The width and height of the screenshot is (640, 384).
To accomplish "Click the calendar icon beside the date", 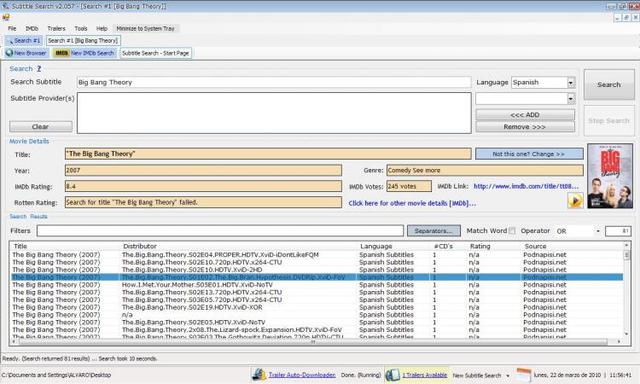I will (x=523, y=375).
